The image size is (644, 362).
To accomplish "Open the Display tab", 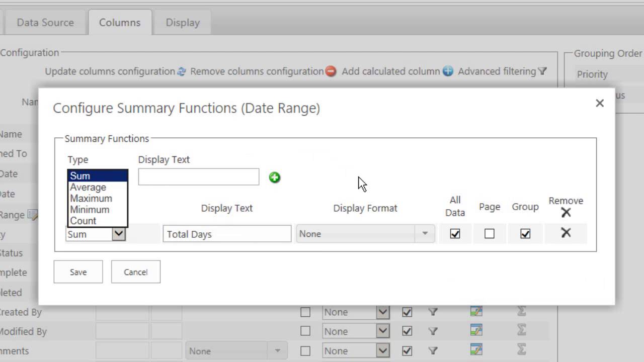I will [183, 23].
